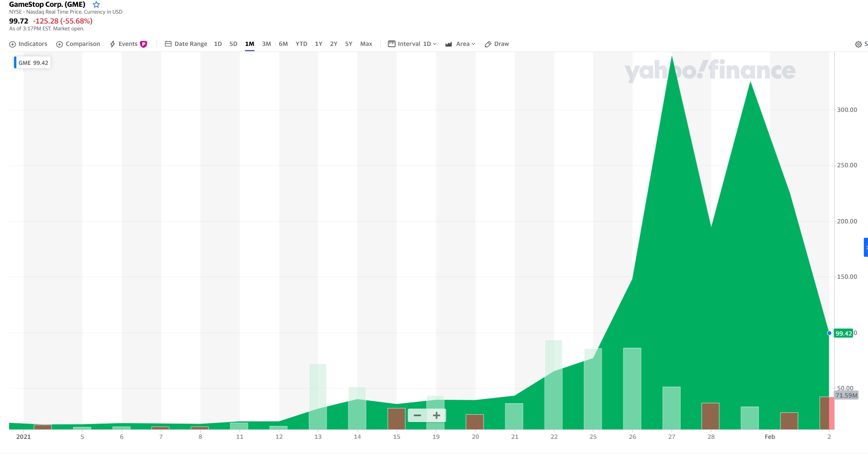This screenshot has width=868, height=454.
Task: Select the 2Y range
Action: click(x=334, y=44)
